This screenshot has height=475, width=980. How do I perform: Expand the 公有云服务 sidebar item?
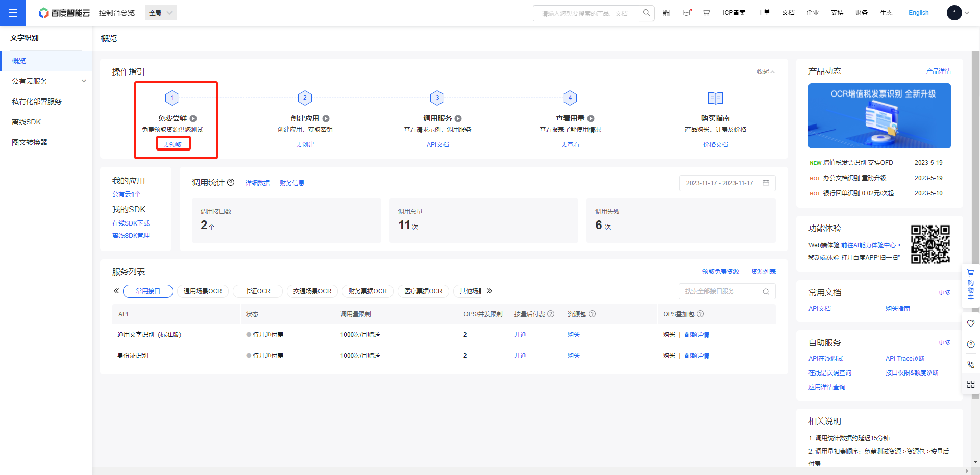(46, 81)
